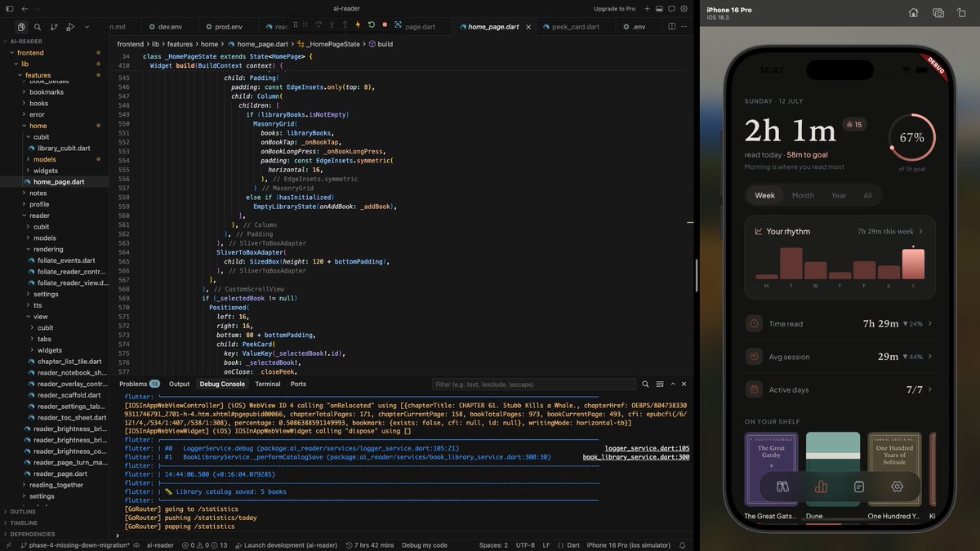980x551 pixels.
Task: Open the Your rhythm chevron
Action: click(x=920, y=232)
